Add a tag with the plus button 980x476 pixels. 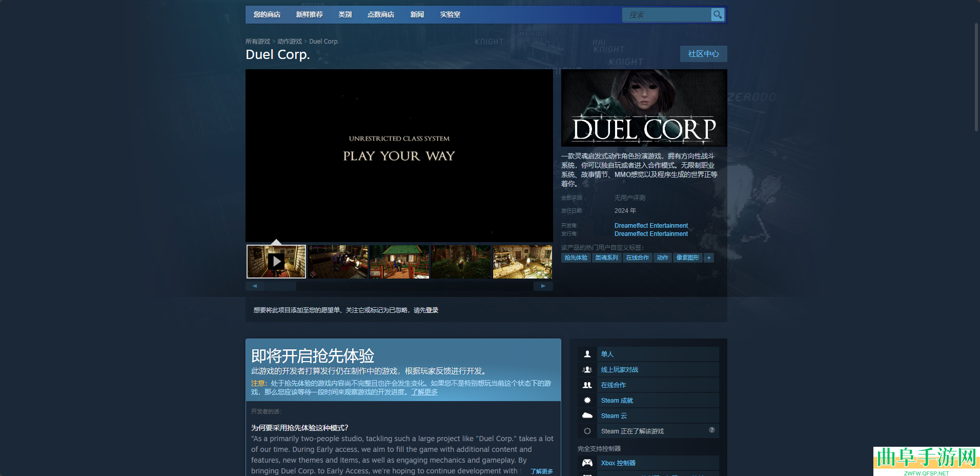coord(709,257)
